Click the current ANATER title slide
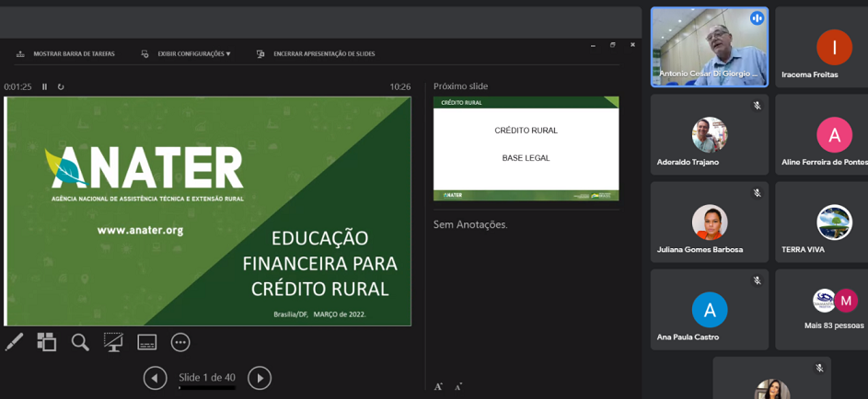Screen dimensions: 868x399 coord(208,211)
